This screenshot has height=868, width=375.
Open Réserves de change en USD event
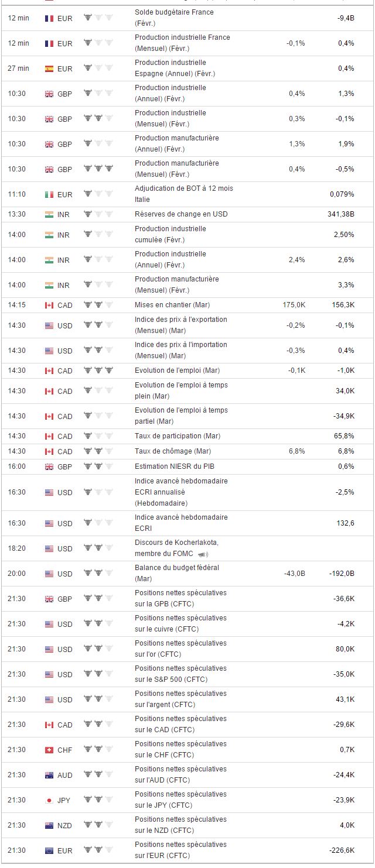[181, 214]
